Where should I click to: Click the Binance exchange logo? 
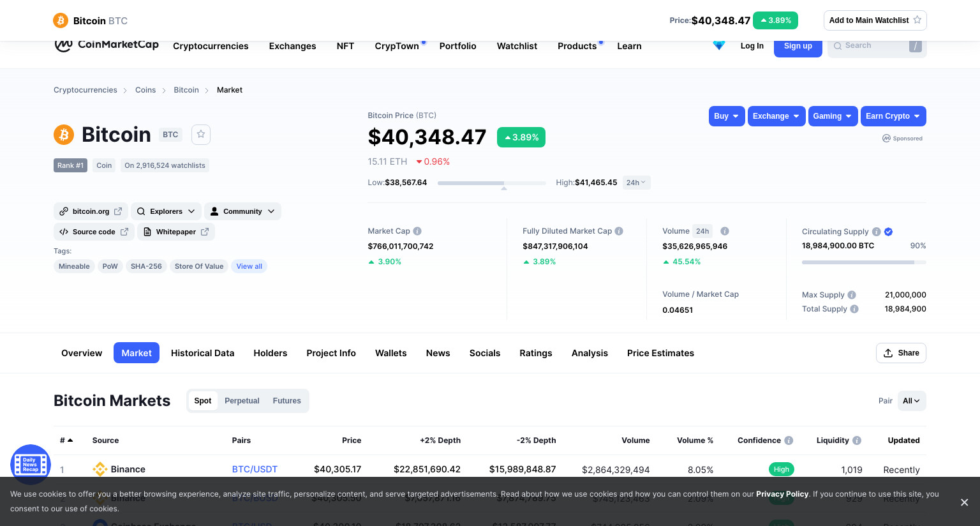pyautogui.click(x=100, y=469)
